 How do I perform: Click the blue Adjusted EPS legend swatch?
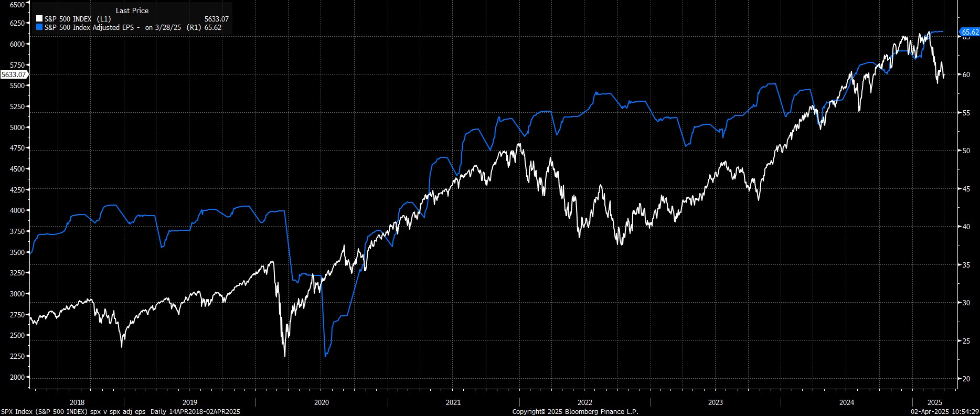pyautogui.click(x=39, y=27)
